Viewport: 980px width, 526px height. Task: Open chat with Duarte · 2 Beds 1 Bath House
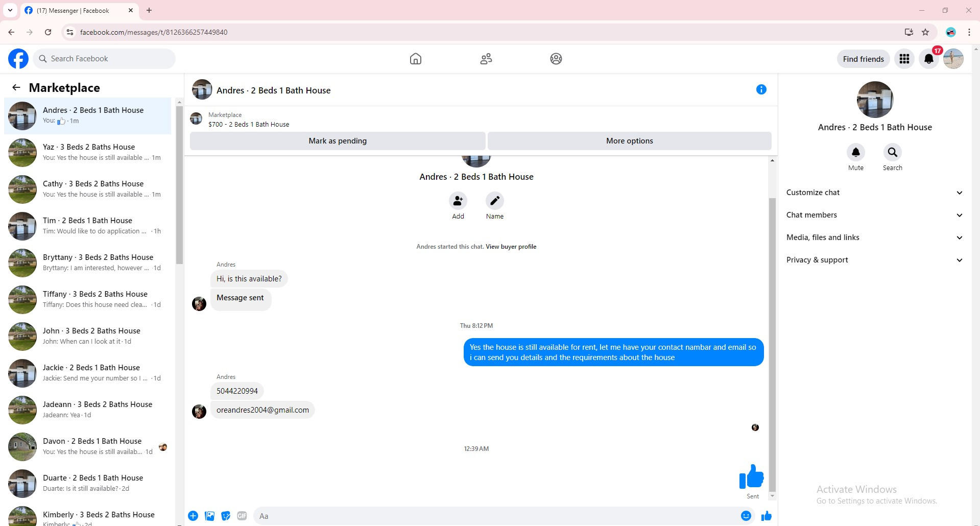88,484
